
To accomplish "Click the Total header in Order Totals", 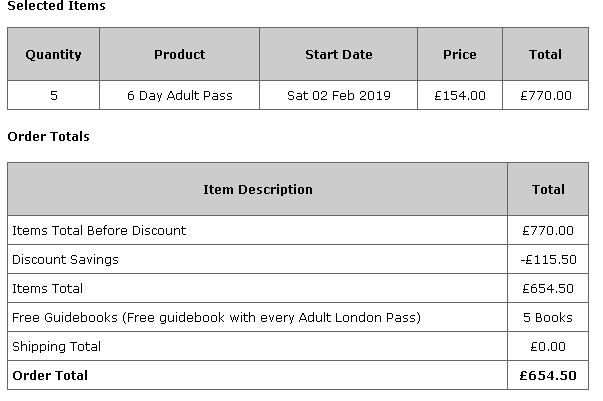I will click(x=548, y=189).
